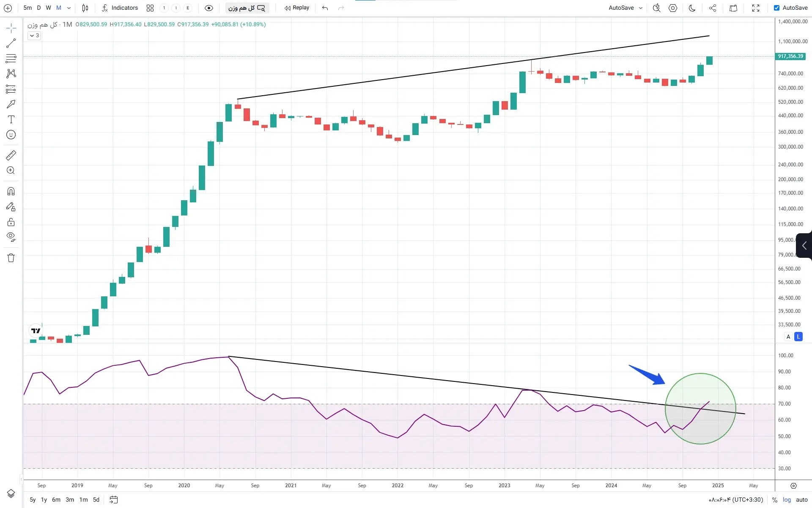812x508 pixels.
Task: Expand the AutoSave layout dropdown arrow
Action: tap(641, 8)
